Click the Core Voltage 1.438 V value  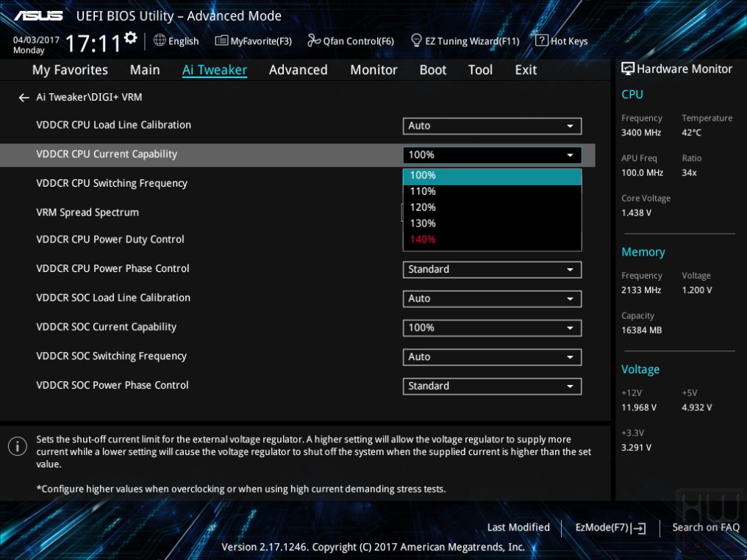tap(636, 213)
